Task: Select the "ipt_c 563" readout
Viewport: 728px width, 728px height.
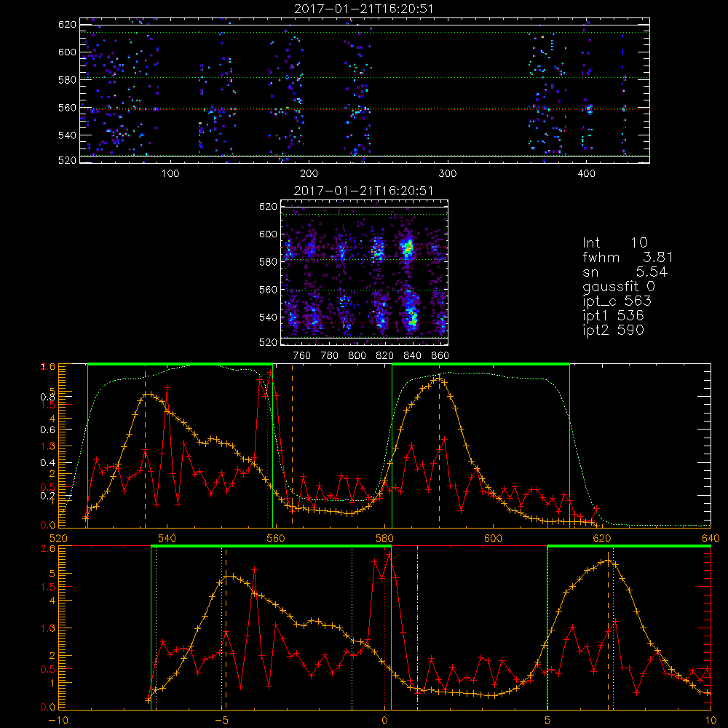Action: [617, 301]
